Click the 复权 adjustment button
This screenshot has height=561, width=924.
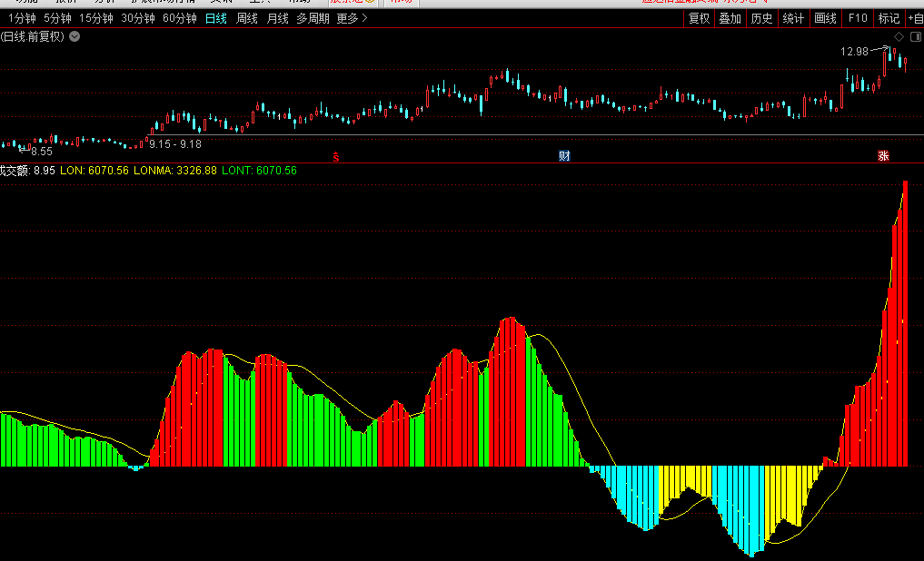(700, 18)
